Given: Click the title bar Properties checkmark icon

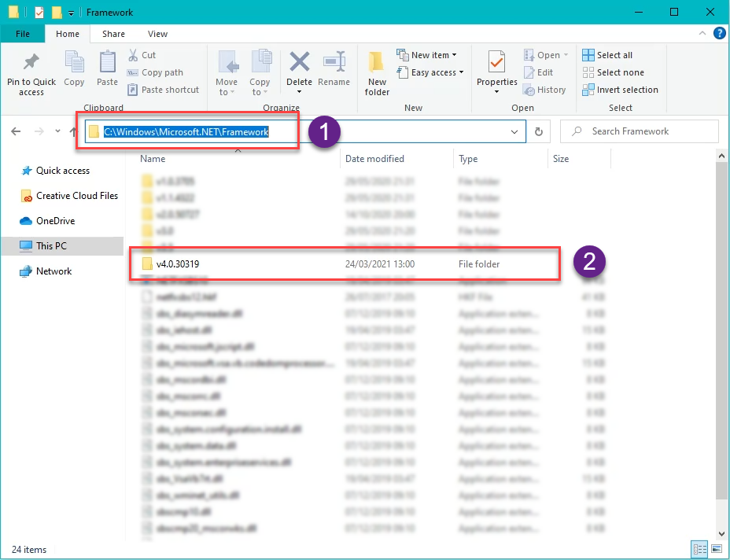Looking at the screenshot, I should tap(39, 12).
